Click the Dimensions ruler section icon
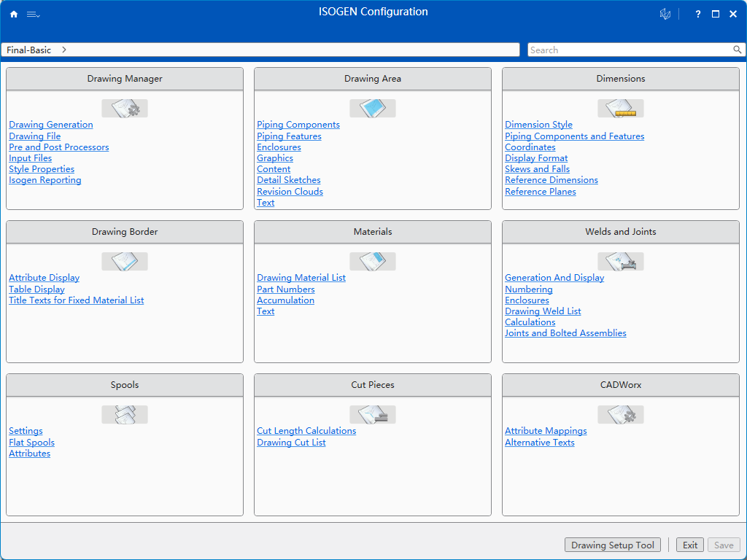The image size is (747, 560). click(621, 108)
